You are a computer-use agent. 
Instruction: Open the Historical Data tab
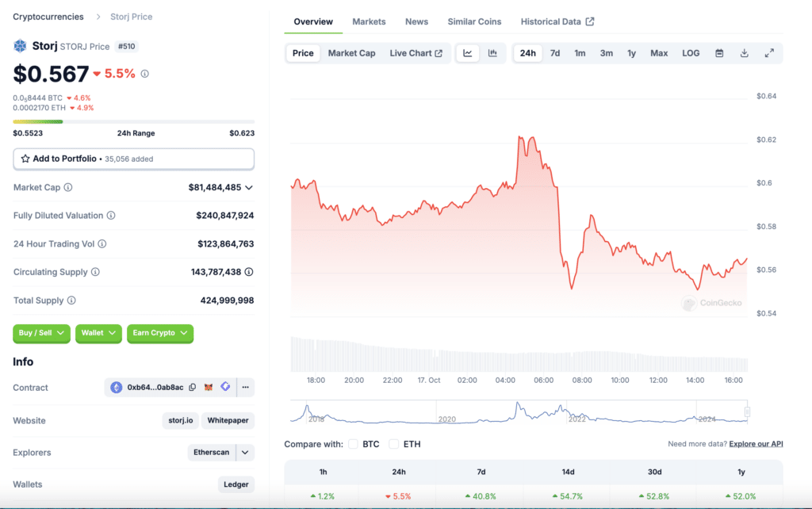[557, 21]
